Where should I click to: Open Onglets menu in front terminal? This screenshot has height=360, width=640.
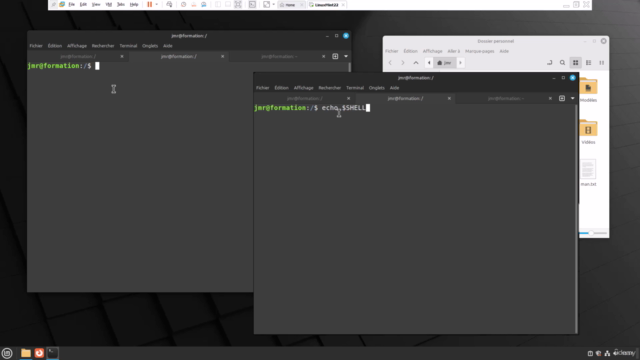(376, 88)
